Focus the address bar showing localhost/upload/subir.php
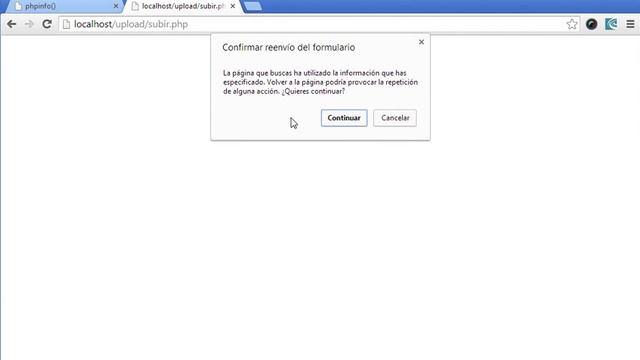The height and width of the screenshot is (360, 640). [318, 24]
